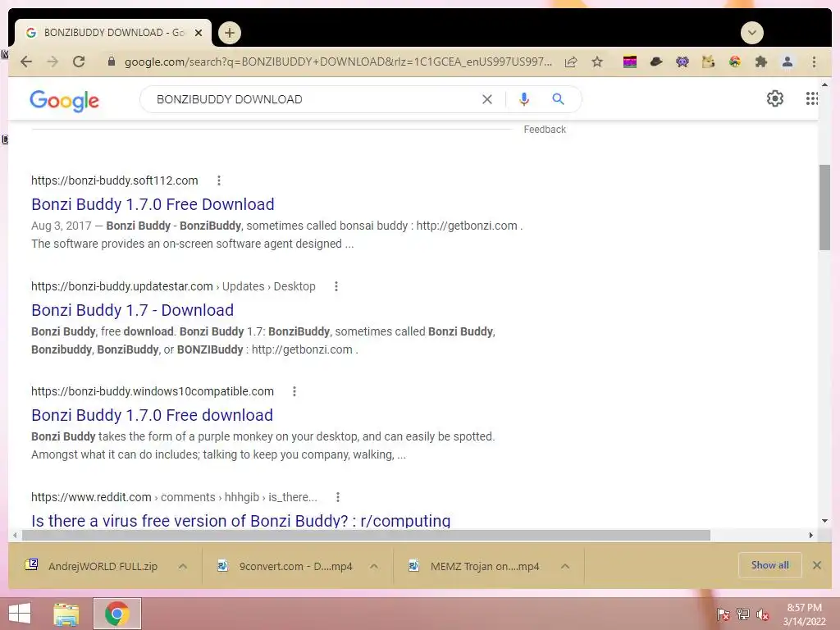Start a voice search with microphone
The width and height of the screenshot is (840, 630).
[524, 99]
